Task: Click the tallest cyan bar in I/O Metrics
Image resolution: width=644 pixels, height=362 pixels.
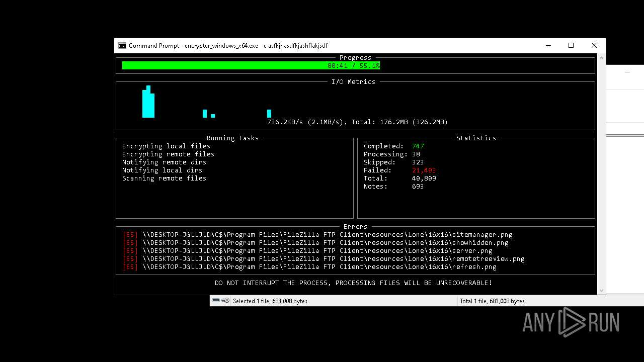Action: [x=148, y=102]
